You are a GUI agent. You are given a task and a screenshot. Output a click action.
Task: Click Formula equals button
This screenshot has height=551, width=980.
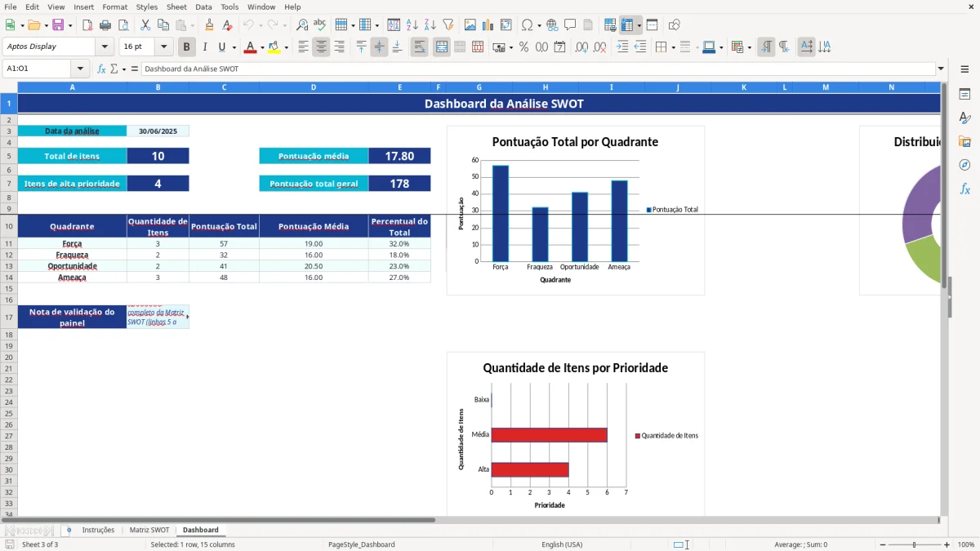point(135,69)
